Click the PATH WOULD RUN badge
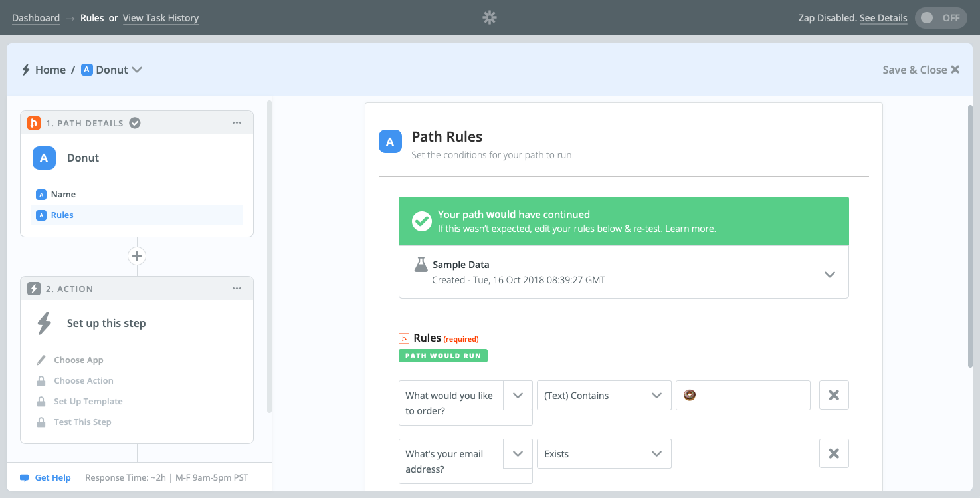This screenshot has width=980, height=498. pos(443,356)
